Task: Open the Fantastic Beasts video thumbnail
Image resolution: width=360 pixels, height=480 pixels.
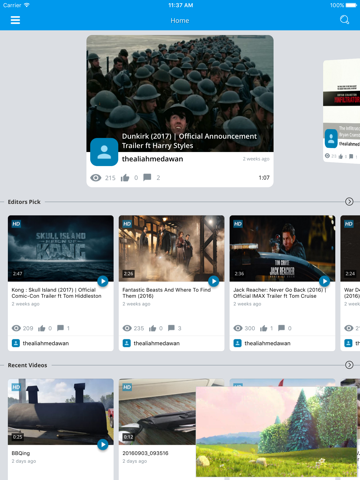Action: pos(171,248)
